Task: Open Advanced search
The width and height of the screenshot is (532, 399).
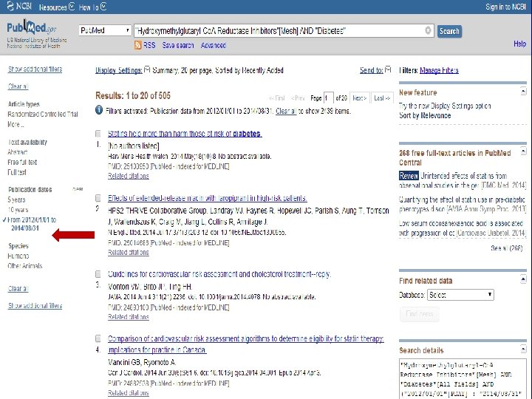Action: click(x=214, y=46)
